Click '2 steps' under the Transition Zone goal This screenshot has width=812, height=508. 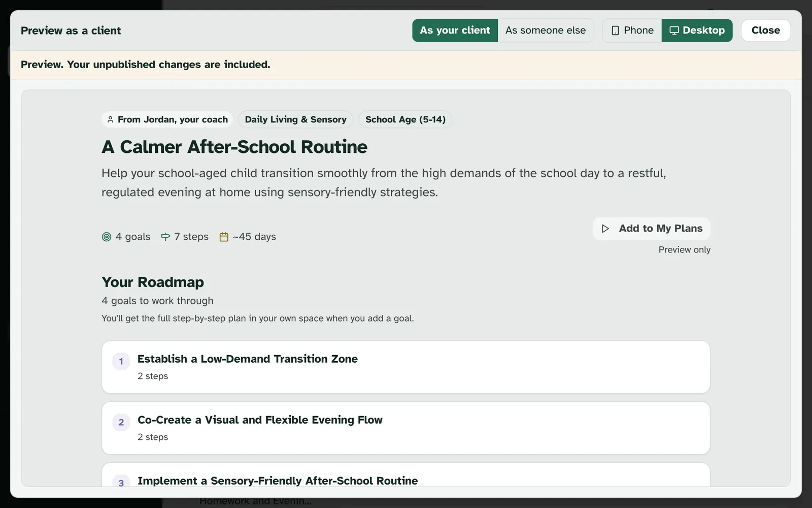click(153, 376)
